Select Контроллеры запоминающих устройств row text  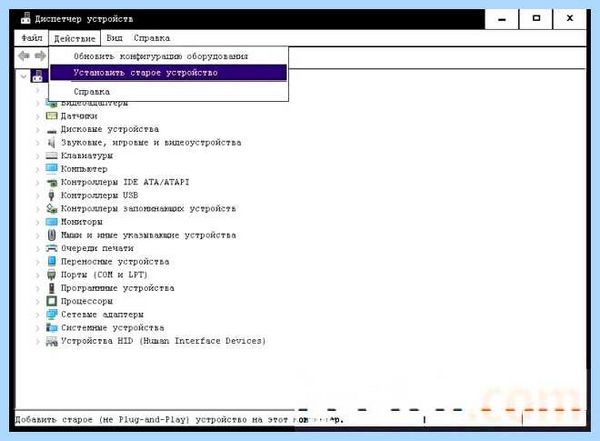point(148,209)
